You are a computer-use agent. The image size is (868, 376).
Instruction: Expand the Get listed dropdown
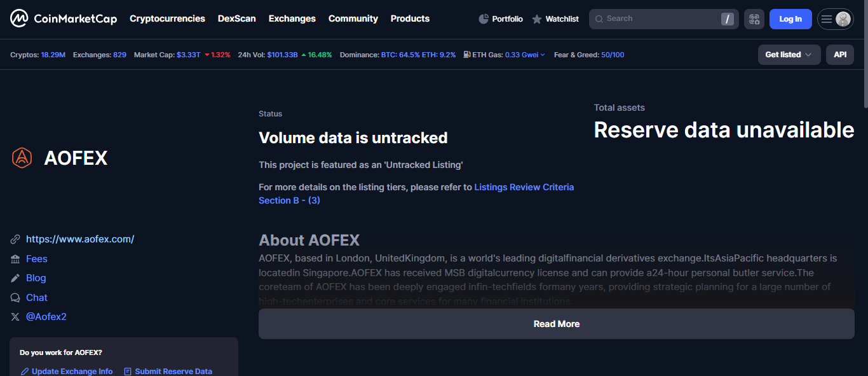(789, 55)
